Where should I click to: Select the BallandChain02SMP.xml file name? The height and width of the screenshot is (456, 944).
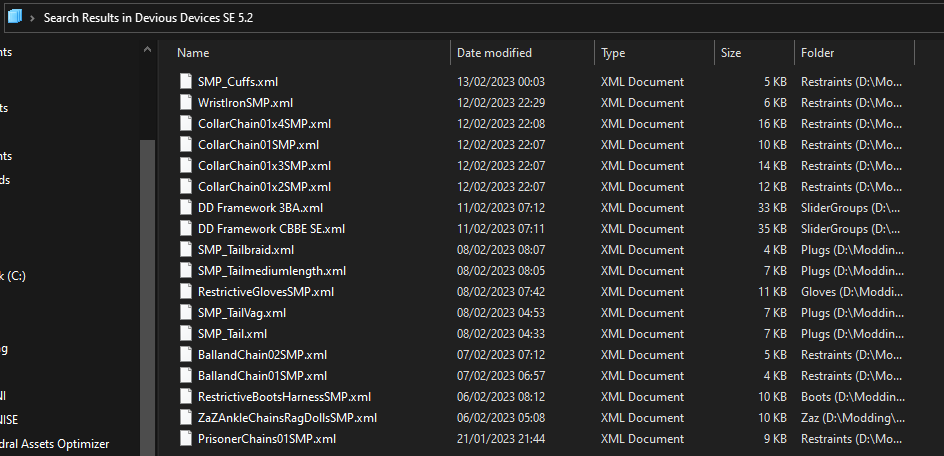click(262, 355)
